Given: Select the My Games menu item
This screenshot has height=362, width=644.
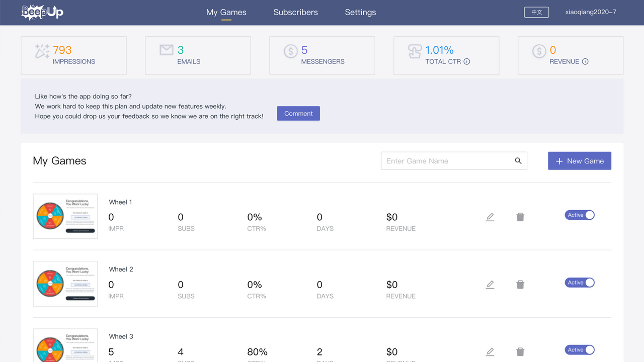Looking at the screenshot, I should (x=226, y=12).
